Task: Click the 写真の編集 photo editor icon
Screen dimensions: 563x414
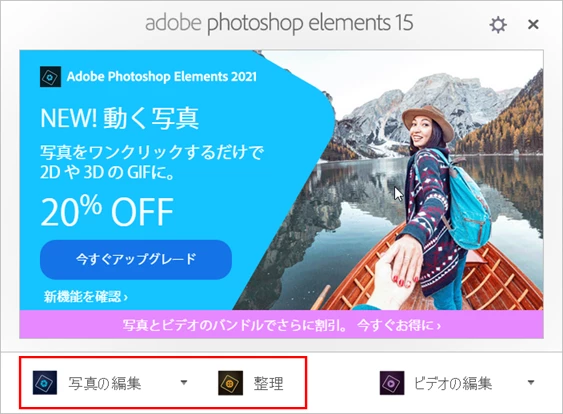Action: point(45,383)
